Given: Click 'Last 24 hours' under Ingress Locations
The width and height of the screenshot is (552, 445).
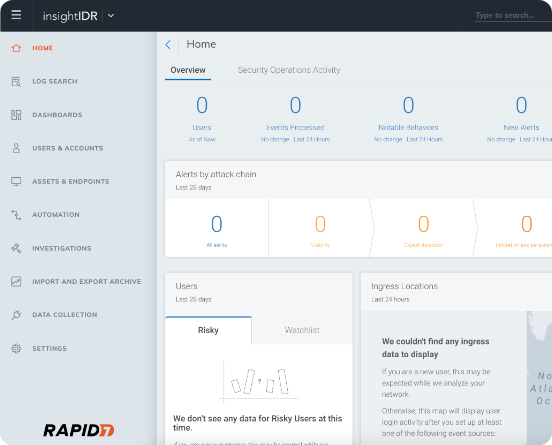Looking at the screenshot, I should (x=390, y=300).
